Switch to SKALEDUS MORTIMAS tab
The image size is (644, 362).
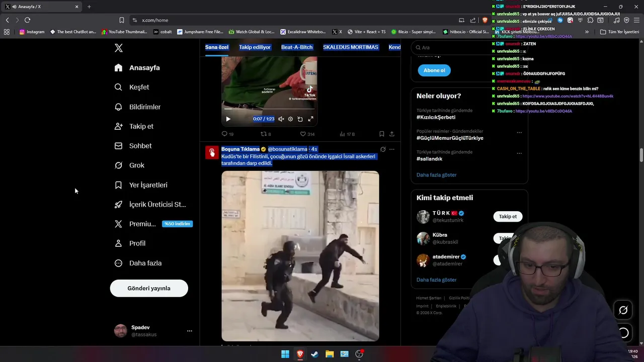tap(351, 47)
